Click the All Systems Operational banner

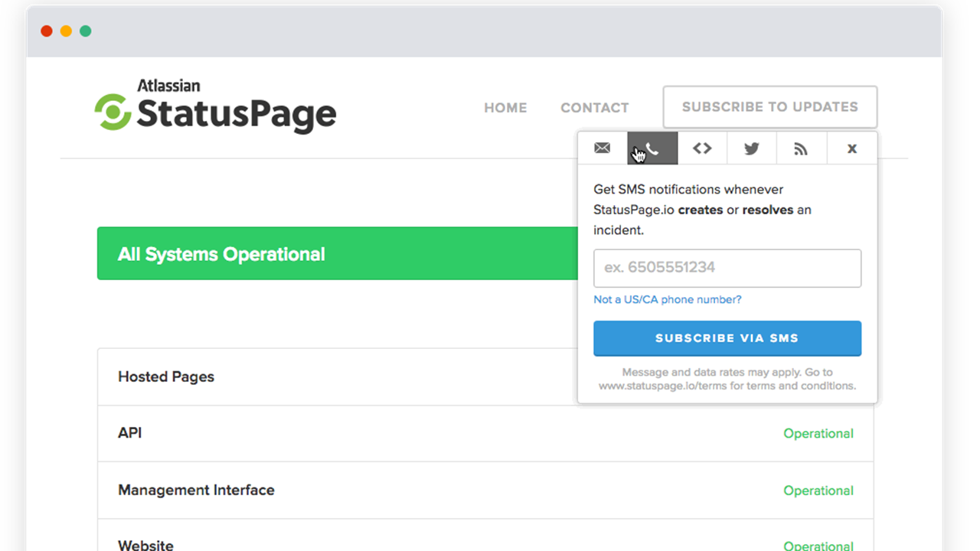337,254
